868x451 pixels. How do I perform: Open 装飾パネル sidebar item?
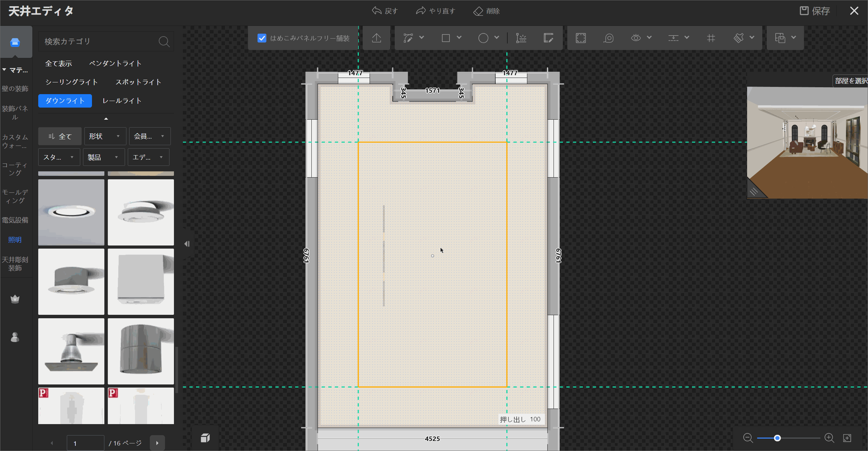pos(15,113)
